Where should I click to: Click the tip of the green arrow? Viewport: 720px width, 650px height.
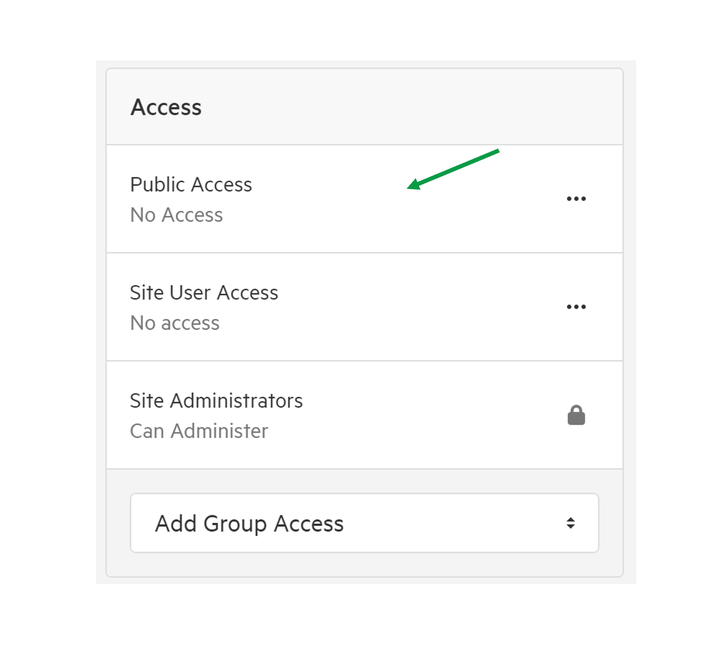point(409,187)
